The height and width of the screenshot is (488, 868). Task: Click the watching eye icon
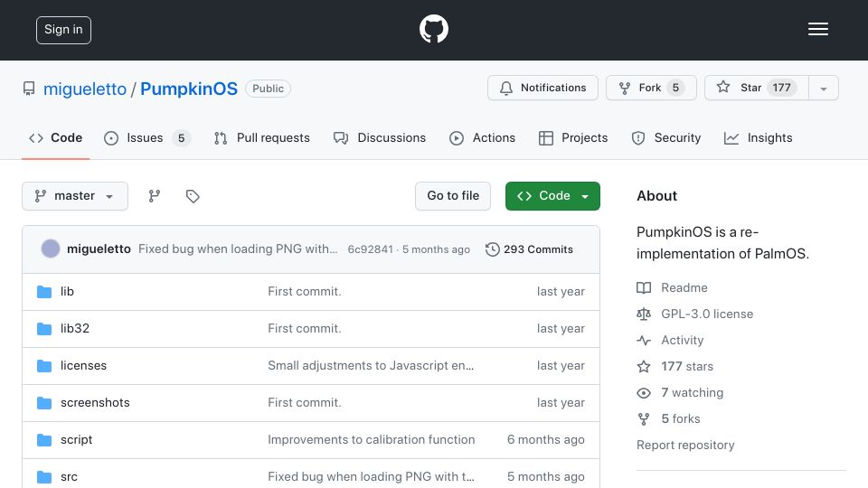(643, 393)
